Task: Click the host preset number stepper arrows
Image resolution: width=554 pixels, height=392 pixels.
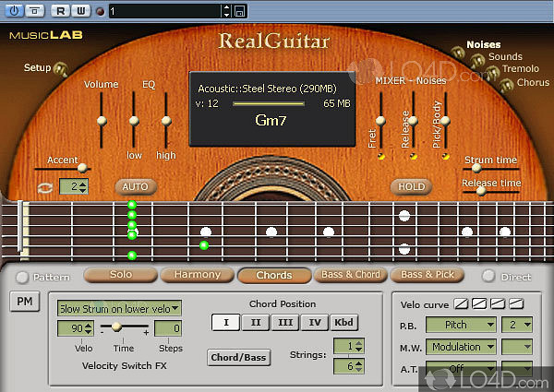Action: point(227,11)
